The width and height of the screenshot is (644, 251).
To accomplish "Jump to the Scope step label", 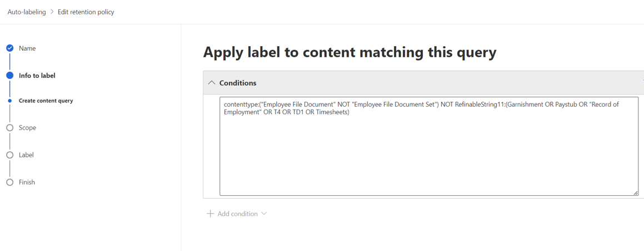I will [28, 127].
